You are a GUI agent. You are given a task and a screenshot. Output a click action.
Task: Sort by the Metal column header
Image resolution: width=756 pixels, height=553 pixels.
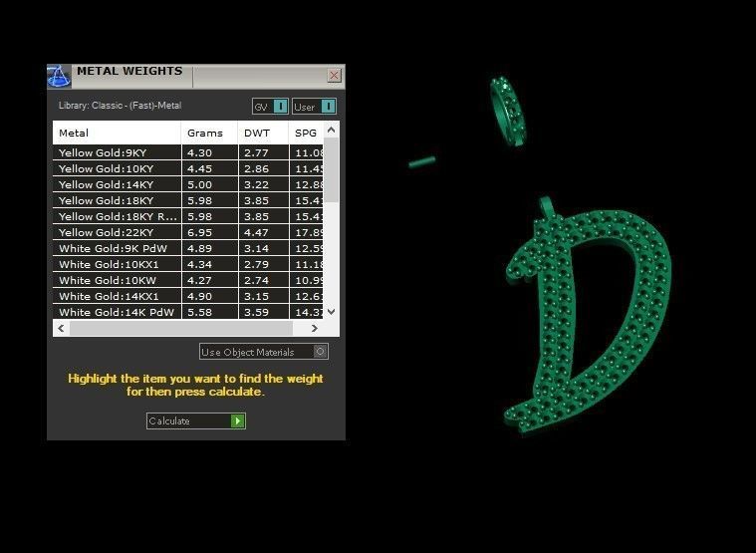117,134
